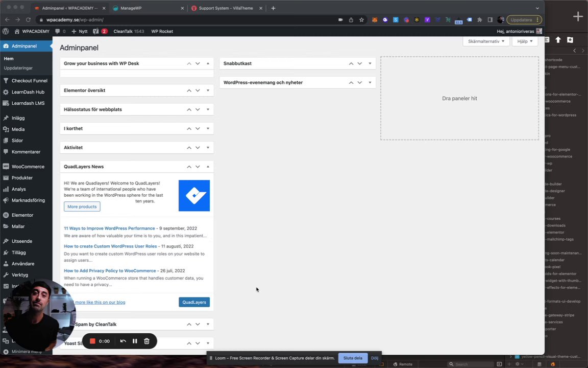
Task: Open Chrome extensions puzzle icon
Action: pyautogui.click(x=480, y=19)
